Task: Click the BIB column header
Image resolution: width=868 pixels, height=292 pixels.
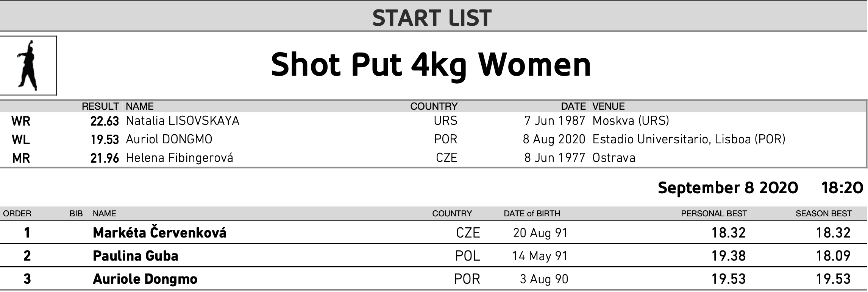Action: click(76, 213)
